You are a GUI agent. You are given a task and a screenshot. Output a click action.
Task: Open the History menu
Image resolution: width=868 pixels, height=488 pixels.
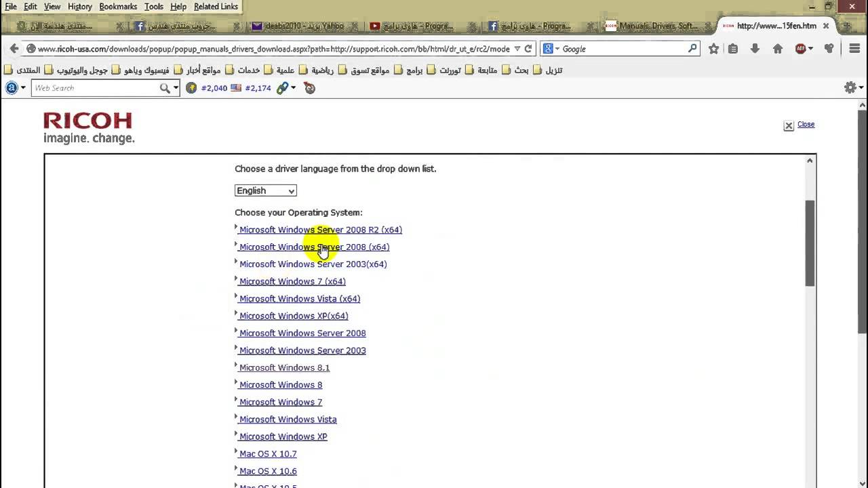[80, 6]
